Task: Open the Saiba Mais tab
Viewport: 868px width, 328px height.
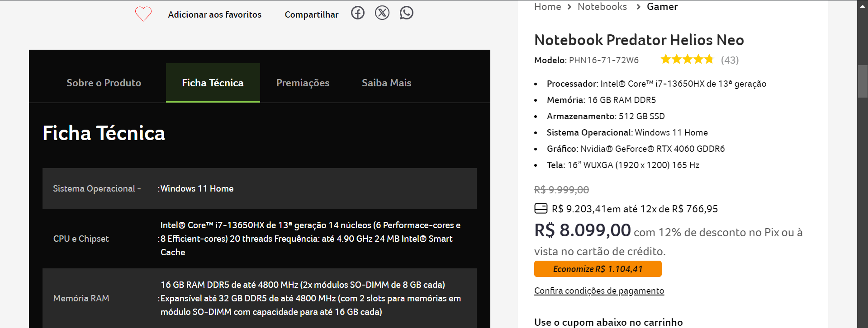Action: 387,83
